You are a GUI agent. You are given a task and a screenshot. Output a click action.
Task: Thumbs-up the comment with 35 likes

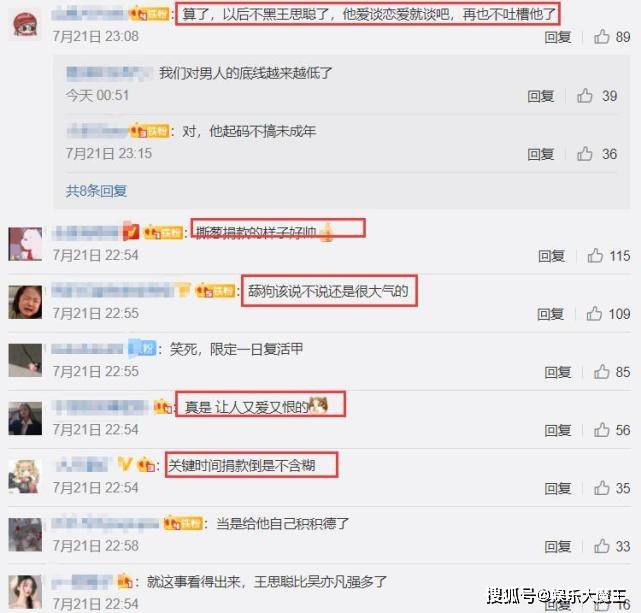pos(602,488)
